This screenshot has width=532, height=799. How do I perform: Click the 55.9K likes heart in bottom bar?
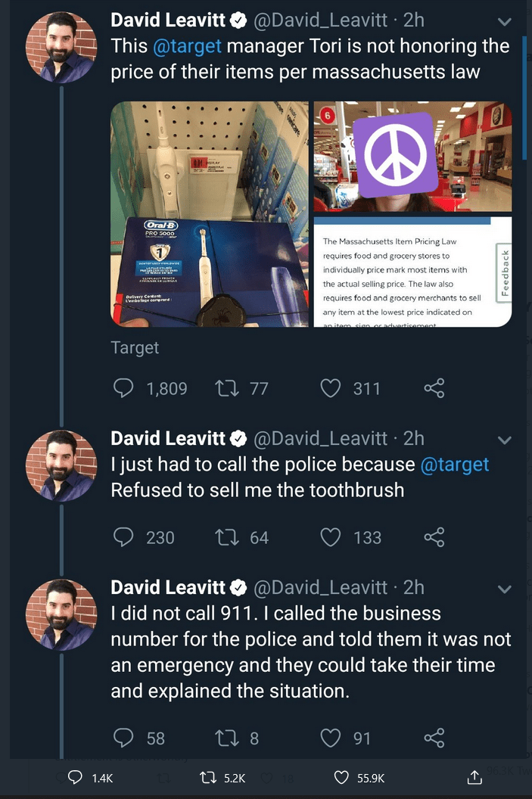tap(341, 777)
